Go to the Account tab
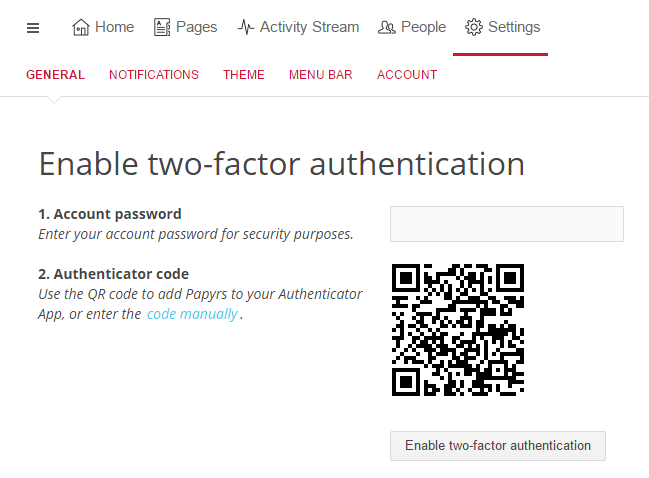 click(x=407, y=74)
